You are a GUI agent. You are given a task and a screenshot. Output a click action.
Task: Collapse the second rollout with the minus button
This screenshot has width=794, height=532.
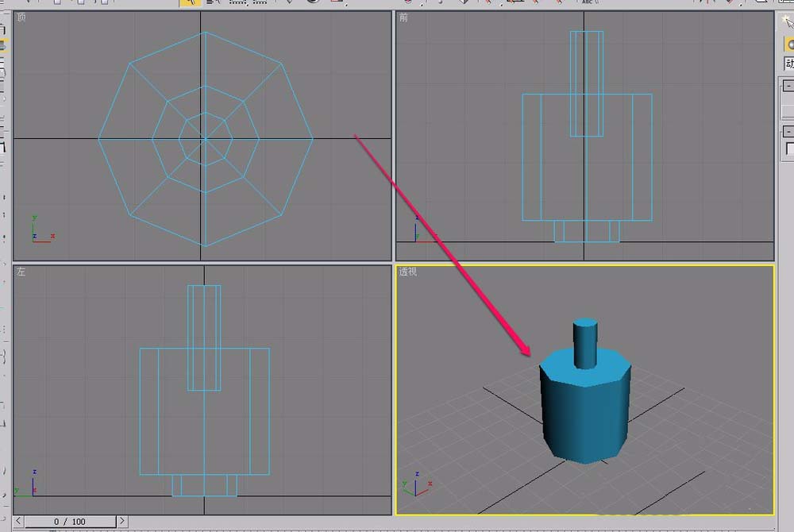(x=788, y=131)
